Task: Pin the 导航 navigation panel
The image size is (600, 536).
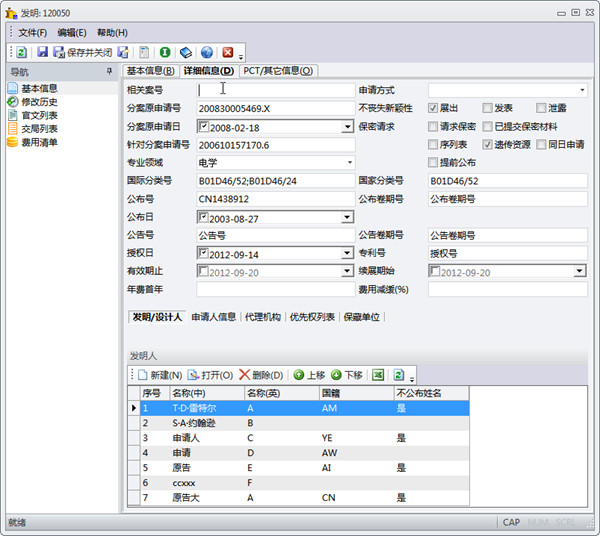Action: 109,71
